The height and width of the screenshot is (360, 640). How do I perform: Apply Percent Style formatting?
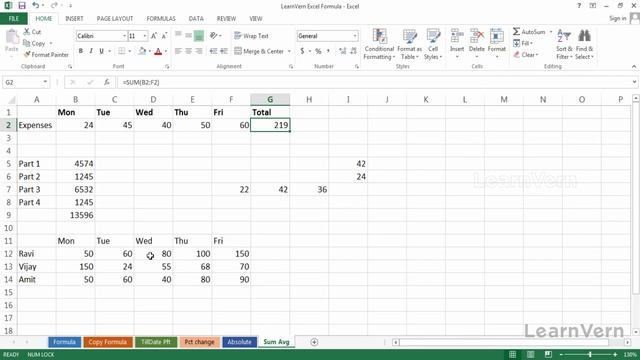point(318,51)
